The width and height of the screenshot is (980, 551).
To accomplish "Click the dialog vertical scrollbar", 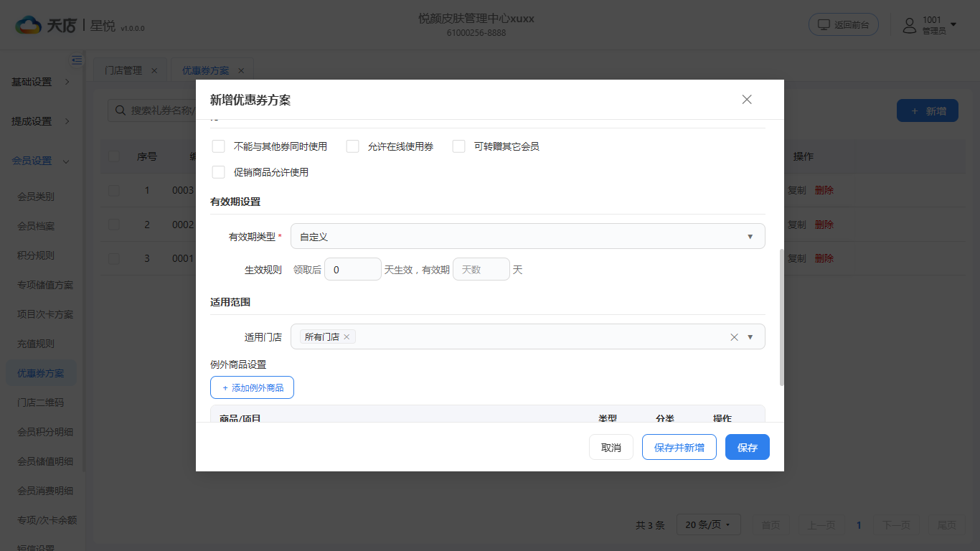I will (782, 317).
